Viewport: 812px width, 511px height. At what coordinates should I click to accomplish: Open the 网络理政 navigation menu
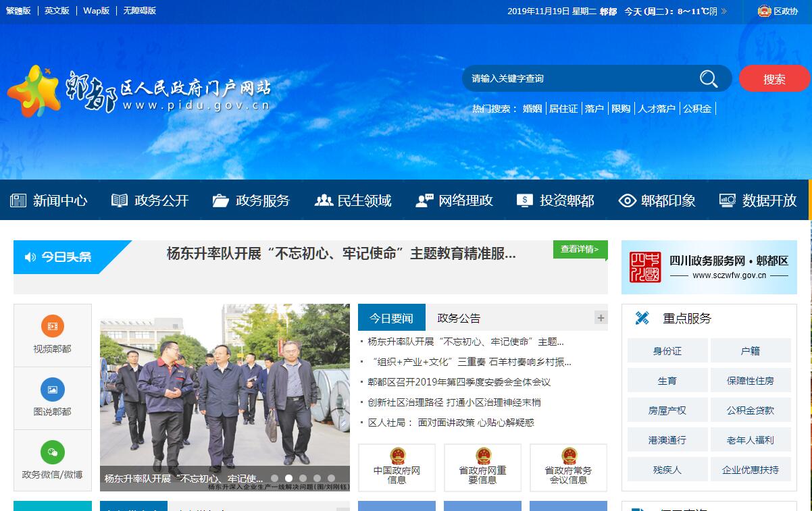pyautogui.click(x=454, y=200)
